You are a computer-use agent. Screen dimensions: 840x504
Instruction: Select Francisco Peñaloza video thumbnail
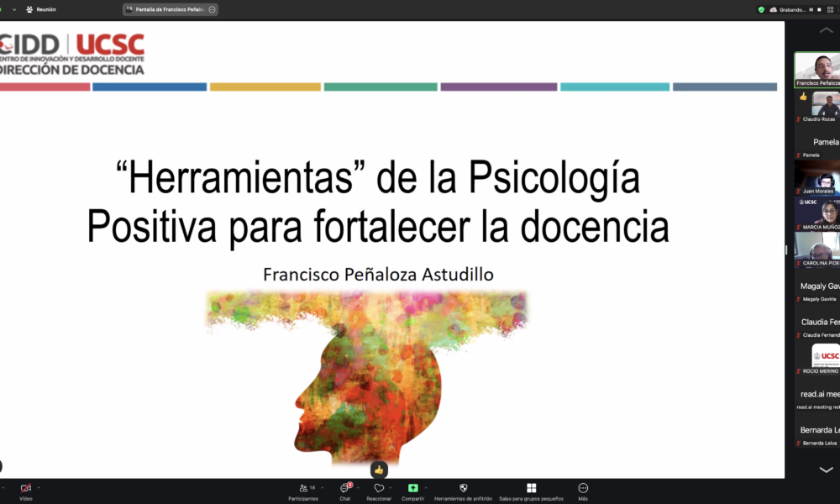pyautogui.click(x=817, y=70)
